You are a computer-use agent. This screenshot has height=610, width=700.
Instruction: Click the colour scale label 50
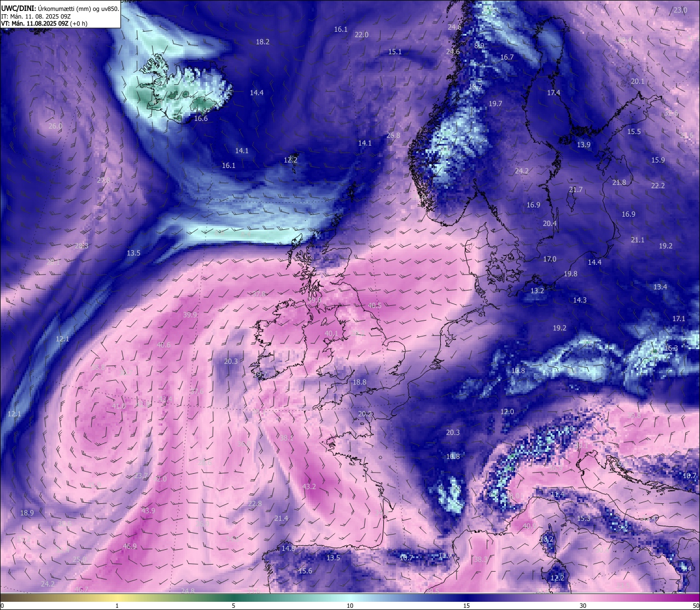click(695, 606)
